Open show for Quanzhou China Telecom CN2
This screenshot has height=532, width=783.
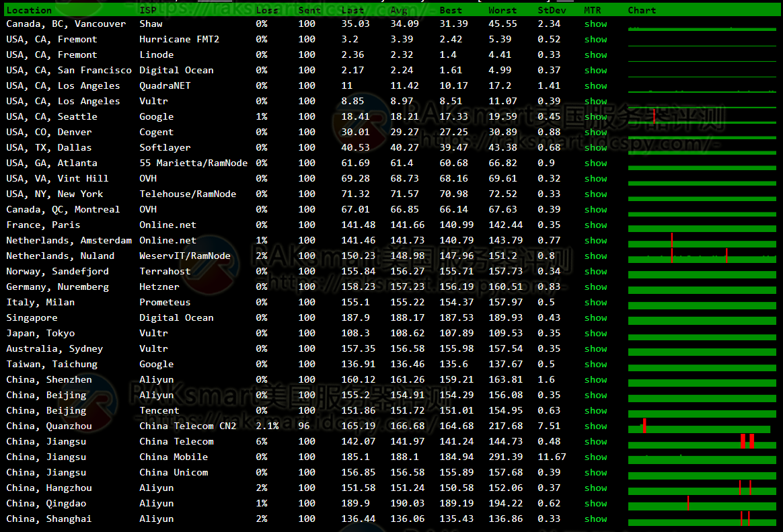[x=596, y=426]
